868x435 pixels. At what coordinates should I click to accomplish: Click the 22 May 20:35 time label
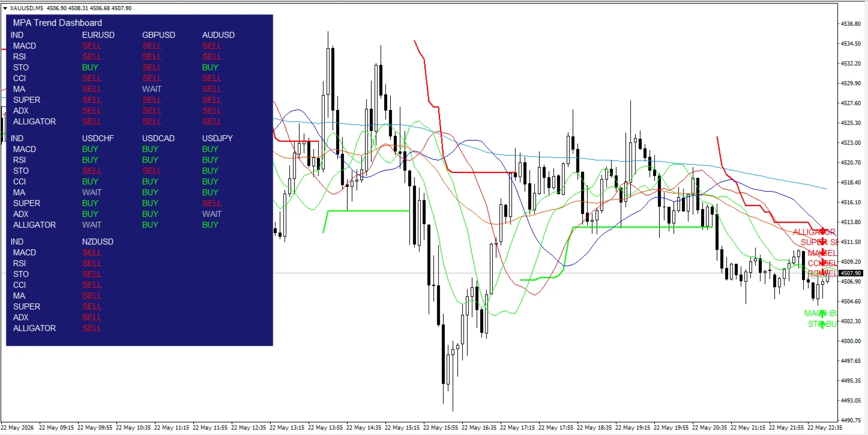pos(711,428)
